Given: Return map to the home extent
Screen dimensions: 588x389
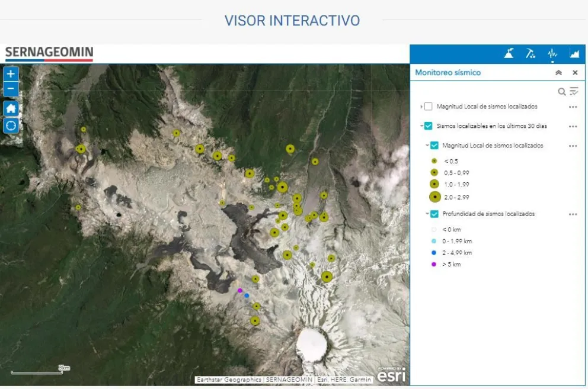Looking at the screenshot, I should click(x=11, y=109).
